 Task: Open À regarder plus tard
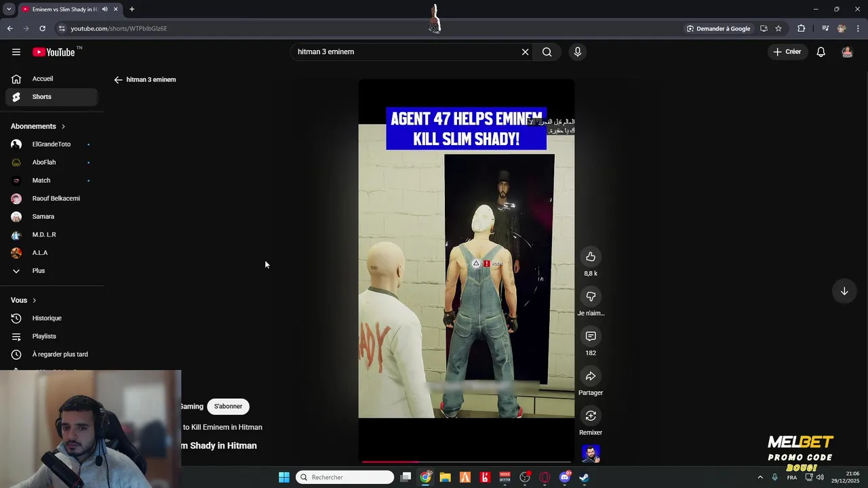tap(52, 354)
